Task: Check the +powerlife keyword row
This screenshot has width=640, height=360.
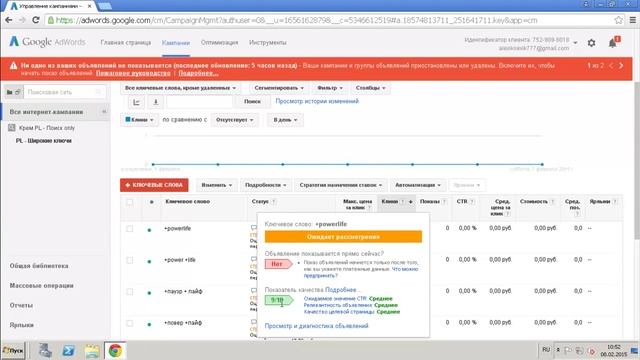Action: click(130, 229)
